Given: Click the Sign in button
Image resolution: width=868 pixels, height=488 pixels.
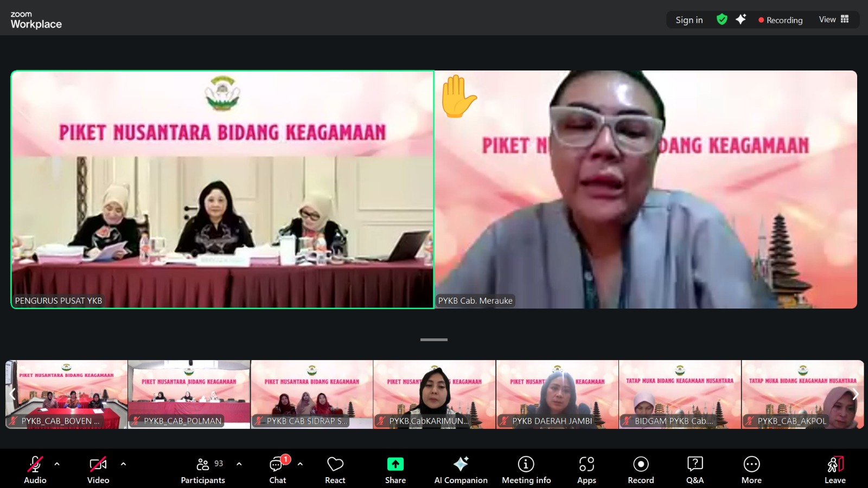Looking at the screenshot, I should [689, 20].
